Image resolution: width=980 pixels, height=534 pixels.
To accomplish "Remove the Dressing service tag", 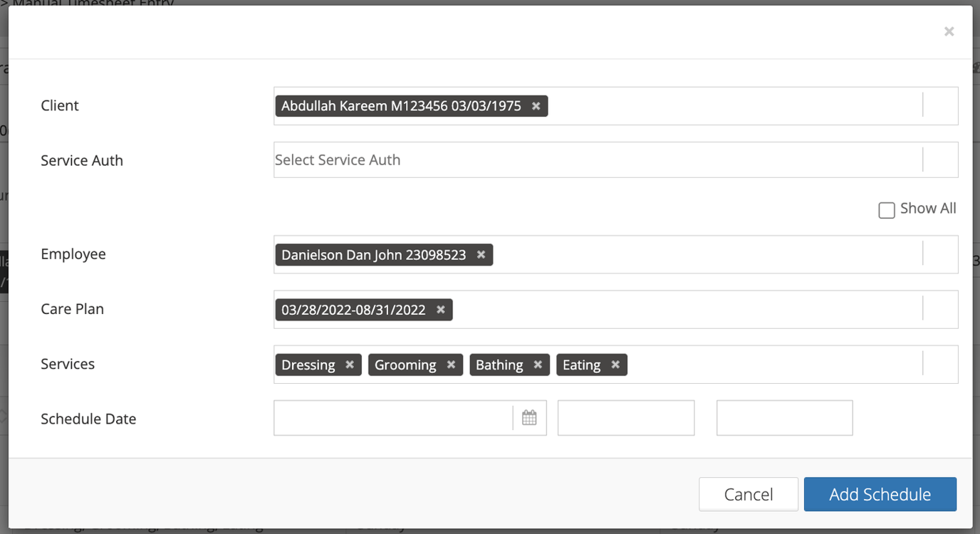I will (x=349, y=365).
